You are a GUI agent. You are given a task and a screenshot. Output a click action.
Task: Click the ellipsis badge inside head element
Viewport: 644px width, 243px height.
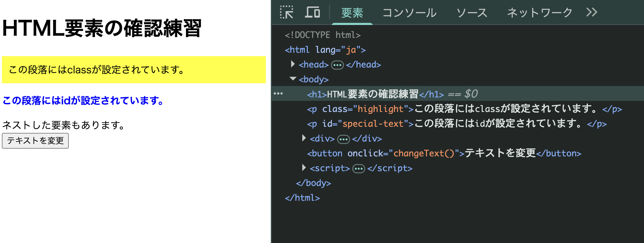point(337,65)
